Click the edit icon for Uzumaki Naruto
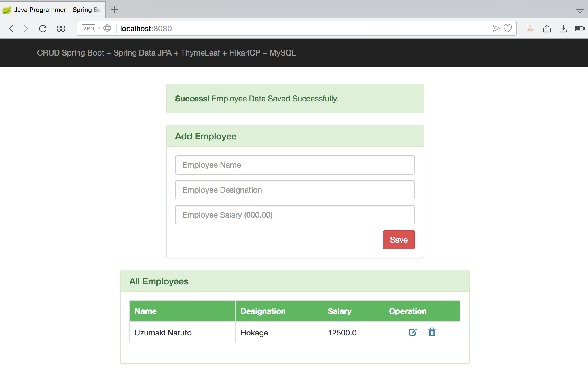Viewport: 588px width, 378px height. tap(412, 332)
